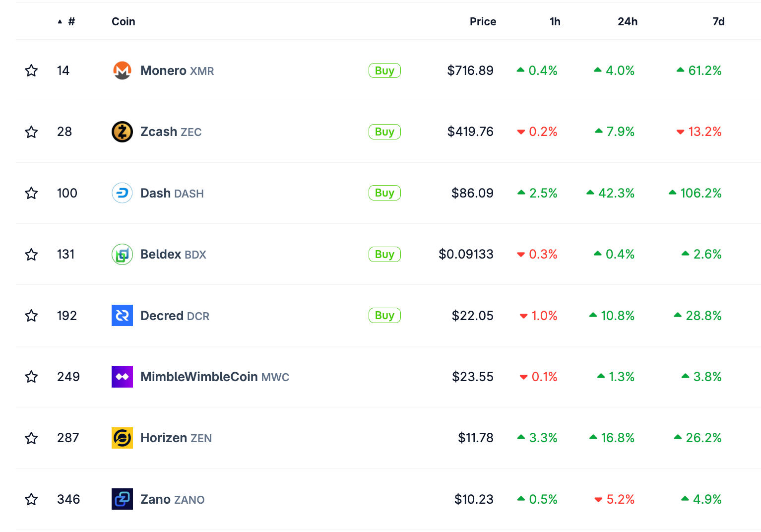Viewport: 761px width, 532px height.
Task: Toggle the star next to Dash
Action: coord(31,193)
